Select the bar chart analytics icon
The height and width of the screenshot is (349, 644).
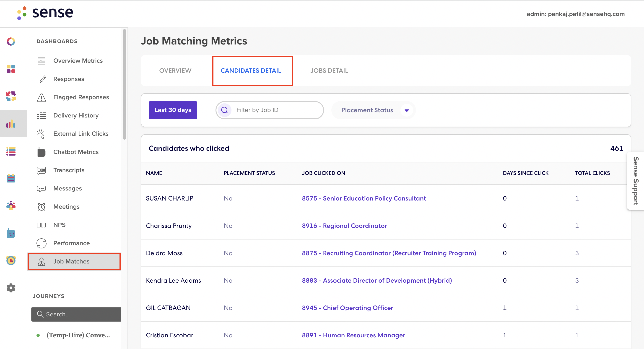(x=11, y=124)
